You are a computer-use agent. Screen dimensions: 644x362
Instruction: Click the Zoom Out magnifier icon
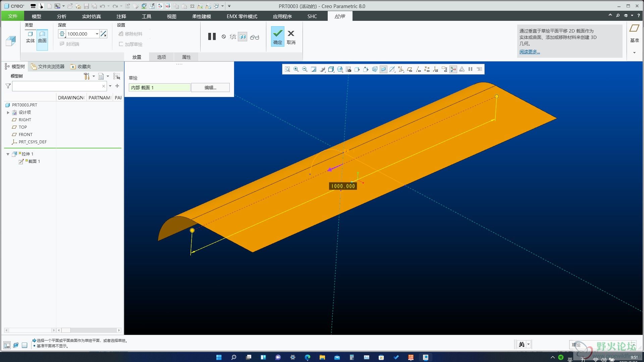coord(305,69)
